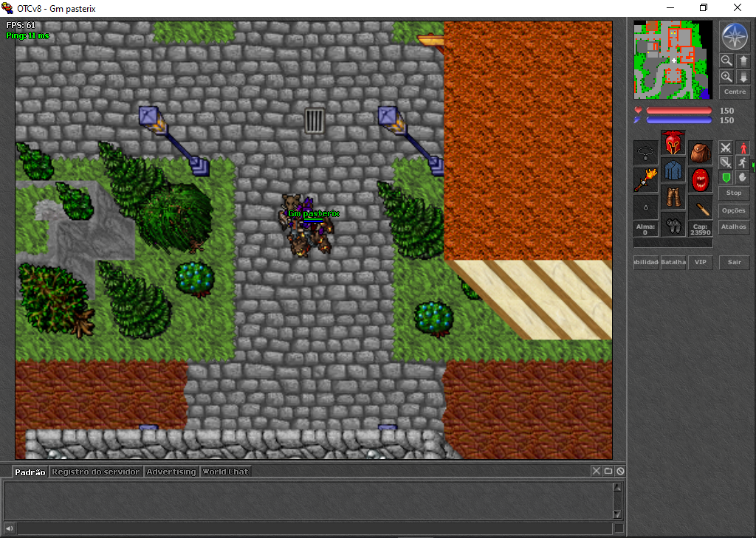Toggle the red standing figure mode

[x=743, y=148]
